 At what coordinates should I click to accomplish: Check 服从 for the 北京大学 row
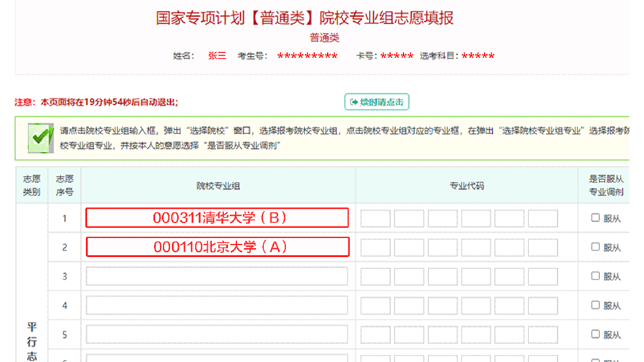click(x=595, y=246)
